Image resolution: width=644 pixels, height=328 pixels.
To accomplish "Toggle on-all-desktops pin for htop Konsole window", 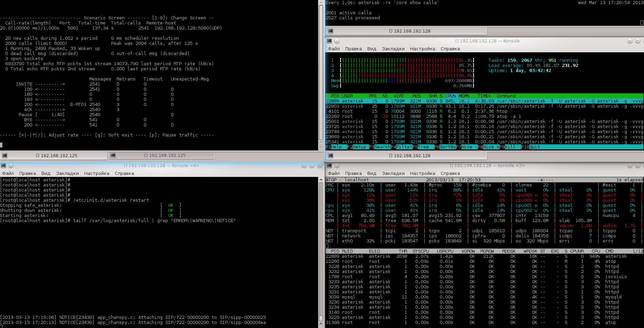I will pos(337,41).
